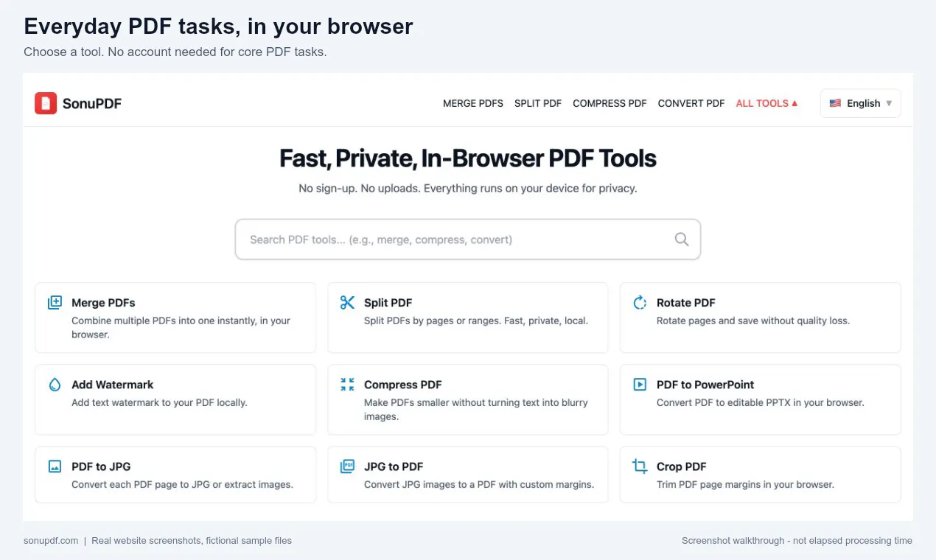The image size is (936, 560).
Task: Click the heading 'Fast, Private, In-Browser PDF Tools'
Action: (468, 158)
